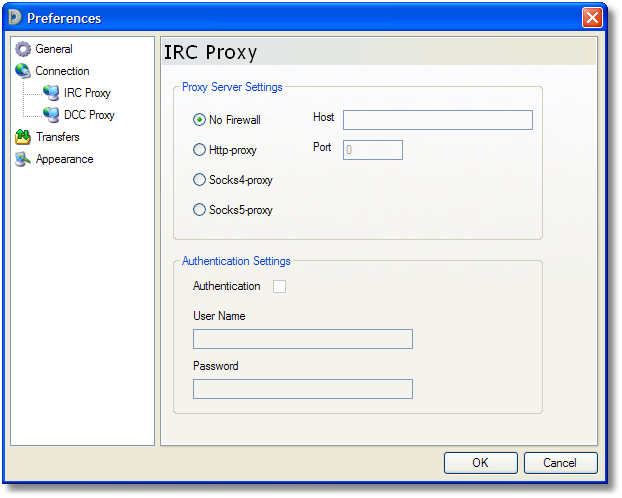Viewport: 622px width, 498px height.
Task: Click the User Name label
Action: [219, 316]
